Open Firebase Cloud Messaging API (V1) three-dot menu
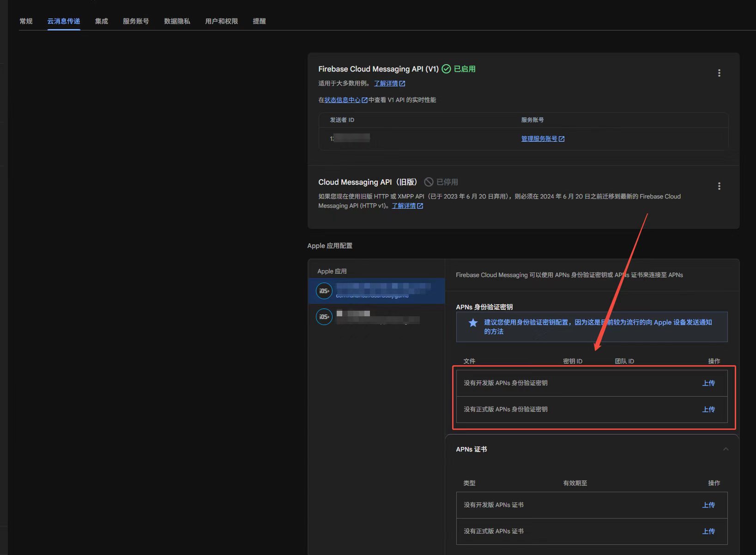756x555 pixels. pos(719,73)
